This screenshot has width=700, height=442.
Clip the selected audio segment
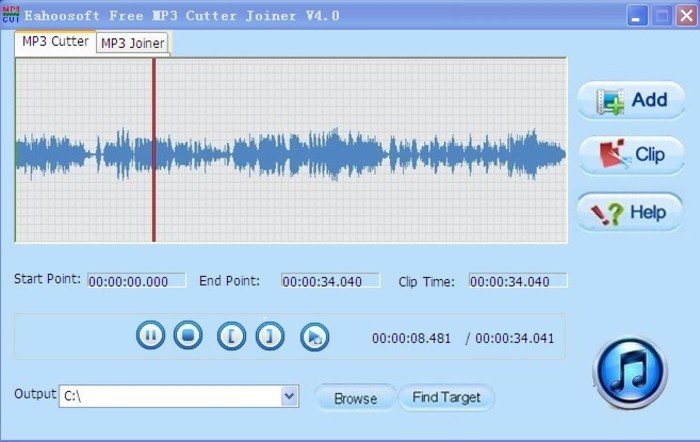point(631,155)
